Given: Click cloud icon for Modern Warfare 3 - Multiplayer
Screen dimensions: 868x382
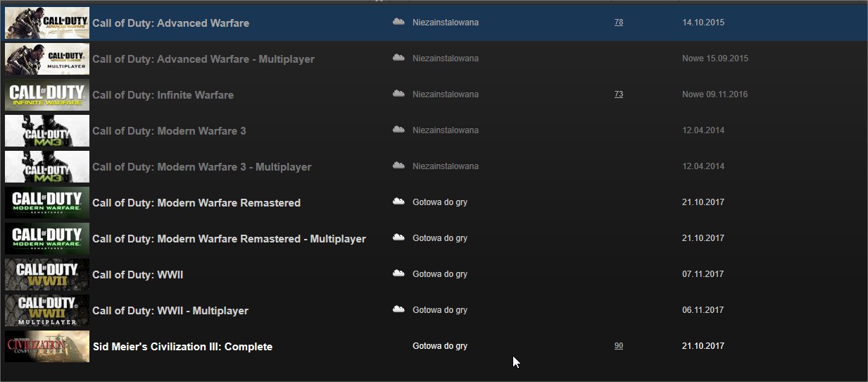Looking at the screenshot, I should click(398, 166).
